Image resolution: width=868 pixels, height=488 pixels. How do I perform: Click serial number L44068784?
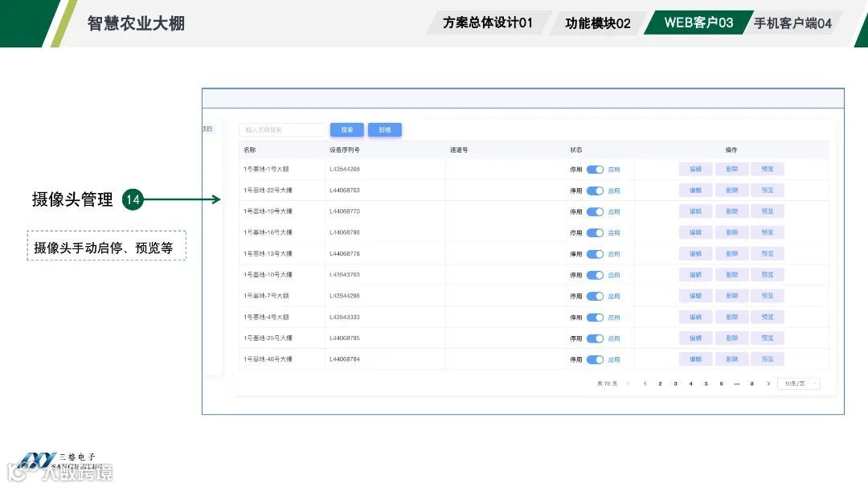(344, 359)
